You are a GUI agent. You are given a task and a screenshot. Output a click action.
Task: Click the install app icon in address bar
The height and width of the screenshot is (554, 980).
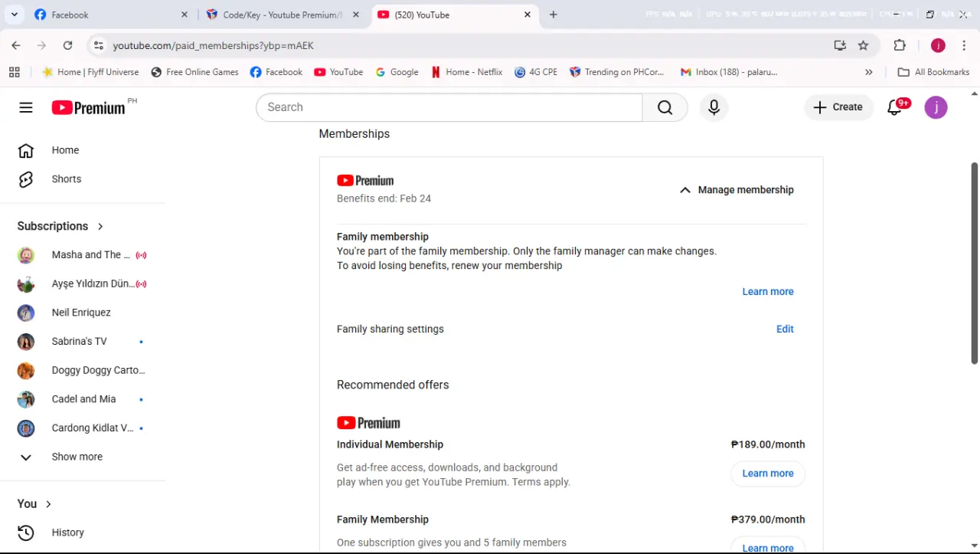[840, 45]
